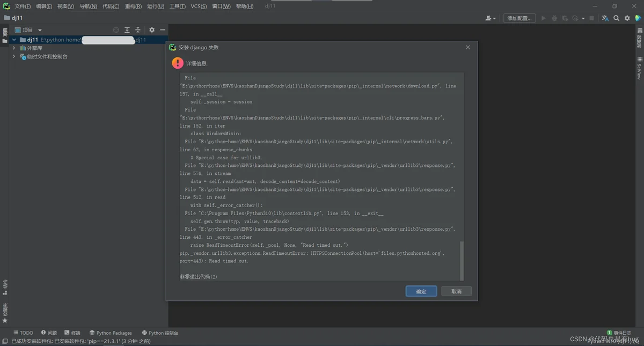Click the ReadTimeoutError message line
The height and width of the screenshot is (346, 644).
tap(313, 257)
